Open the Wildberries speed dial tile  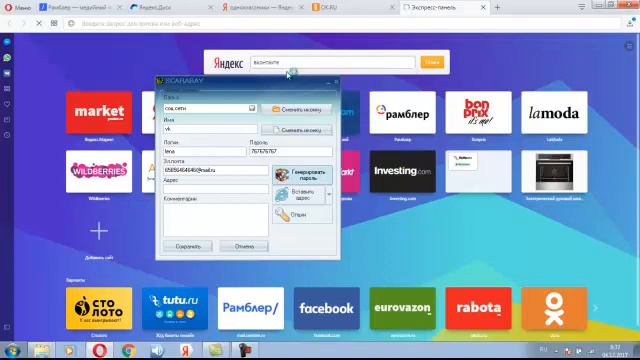tap(99, 171)
